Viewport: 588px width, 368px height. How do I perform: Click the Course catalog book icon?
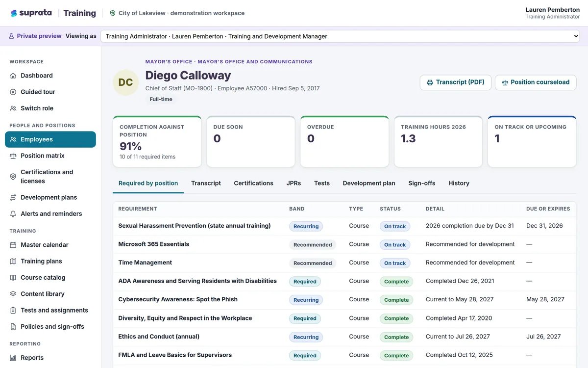[x=13, y=278]
